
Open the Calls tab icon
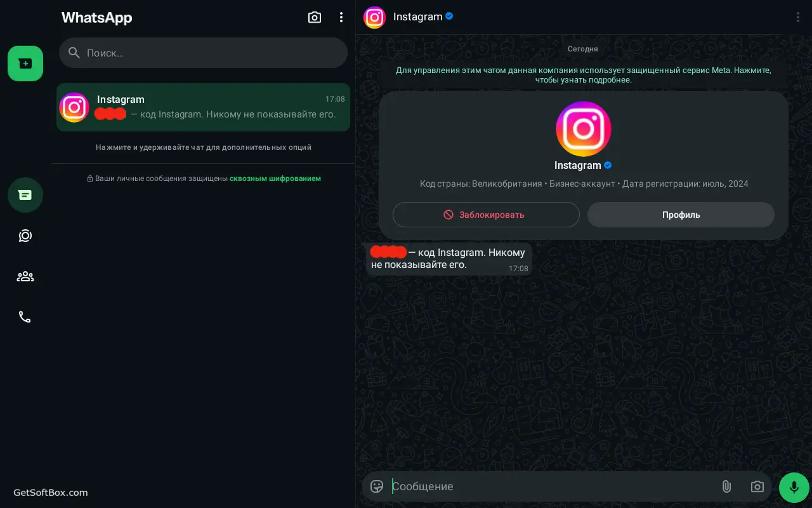click(25, 317)
